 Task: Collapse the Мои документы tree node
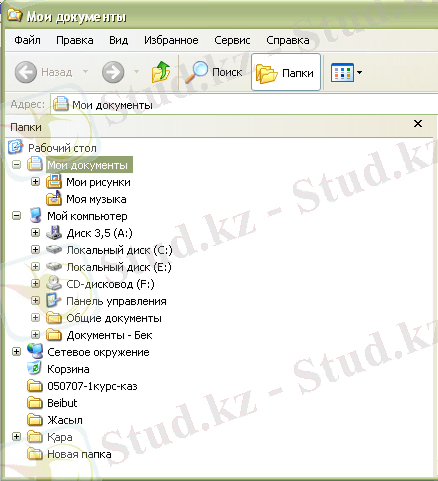[16, 165]
